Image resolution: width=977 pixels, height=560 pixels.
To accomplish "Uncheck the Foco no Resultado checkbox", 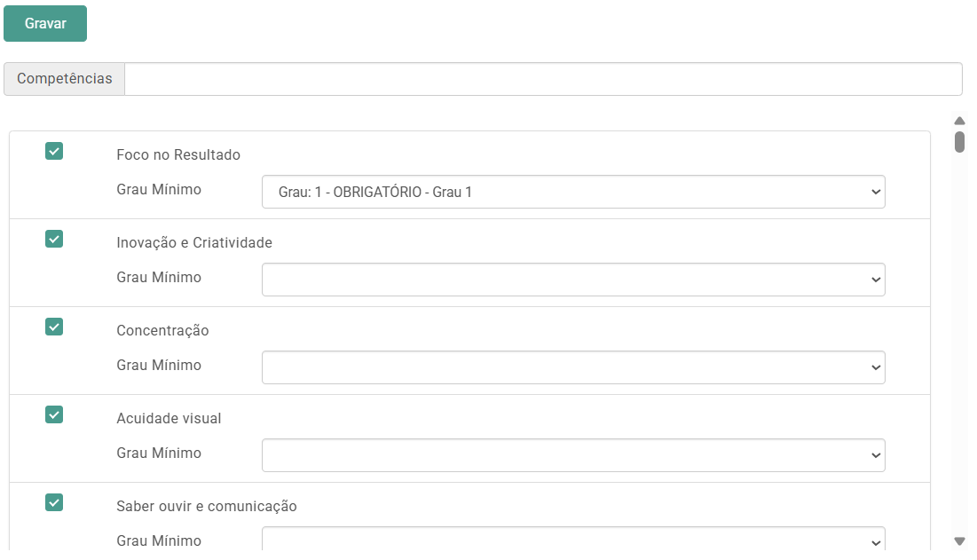I will pyautogui.click(x=54, y=151).
